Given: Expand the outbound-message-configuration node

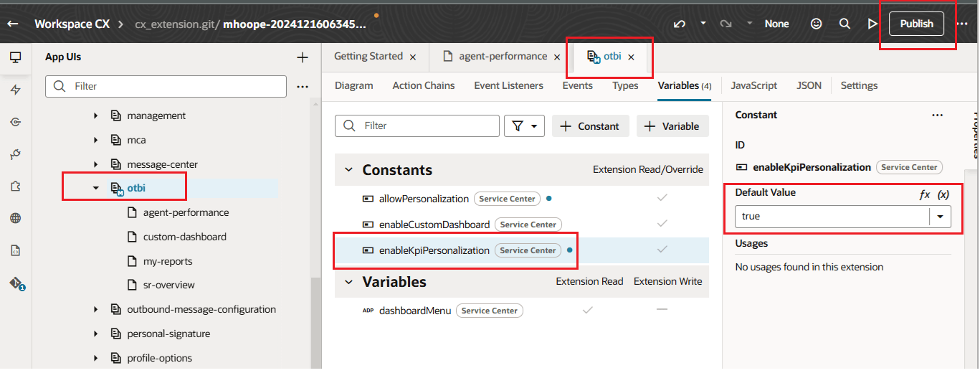Looking at the screenshot, I should pyautogui.click(x=95, y=309).
